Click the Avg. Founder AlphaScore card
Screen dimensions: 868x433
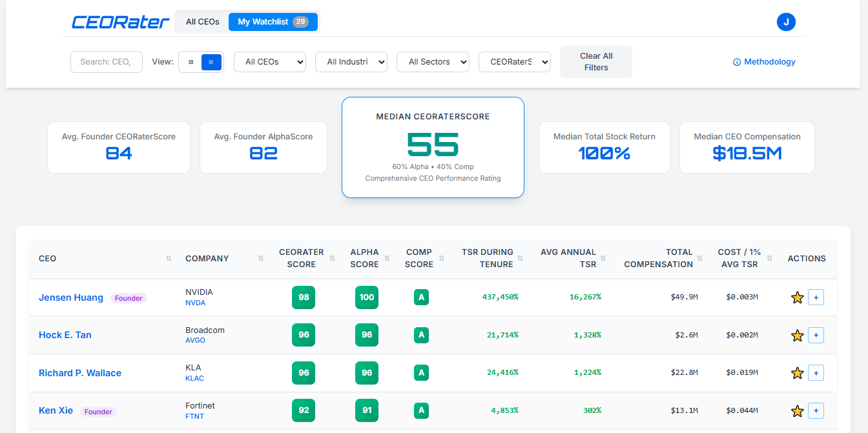pos(263,147)
